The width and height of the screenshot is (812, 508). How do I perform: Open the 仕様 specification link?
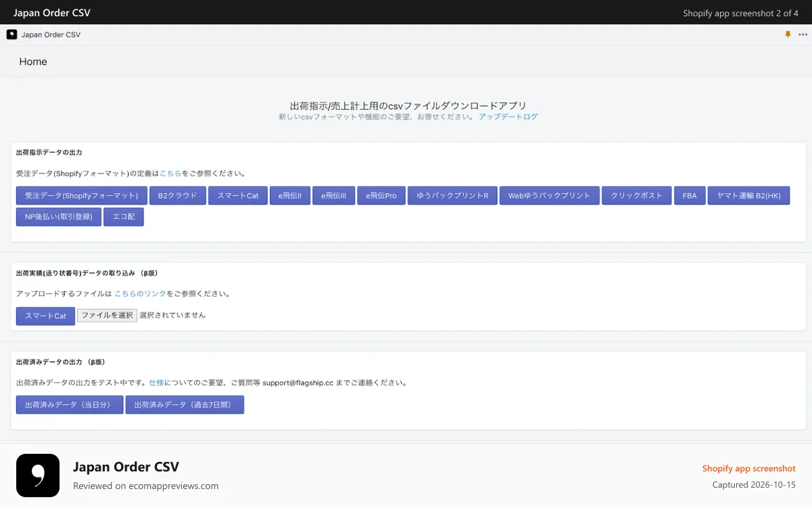tap(156, 383)
